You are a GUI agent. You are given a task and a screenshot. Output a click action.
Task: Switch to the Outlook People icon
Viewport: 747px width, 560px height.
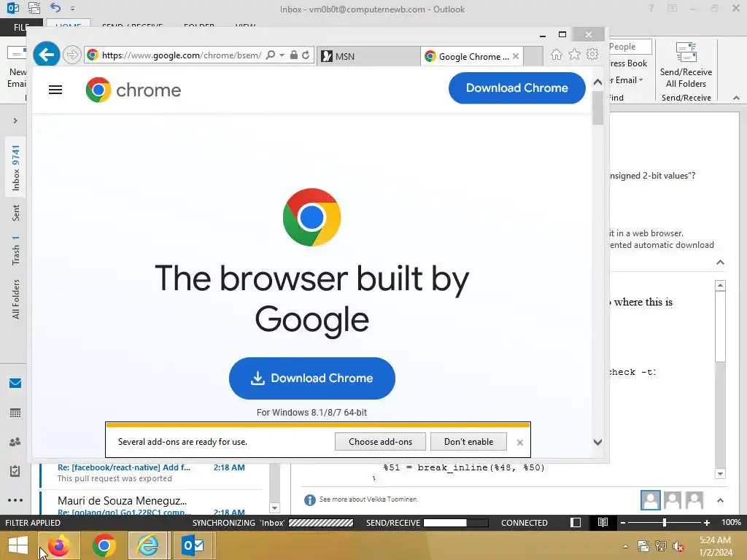(15, 442)
